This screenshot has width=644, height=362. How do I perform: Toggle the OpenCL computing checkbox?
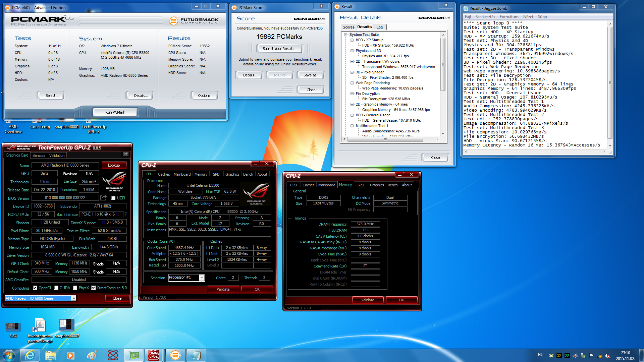(35, 288)
